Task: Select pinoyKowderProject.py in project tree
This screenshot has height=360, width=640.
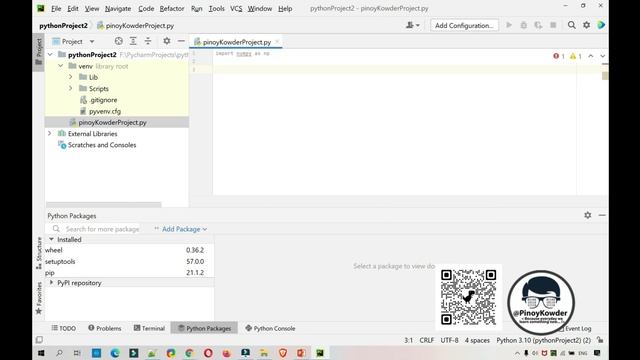Action: click(x=112, y=122)
